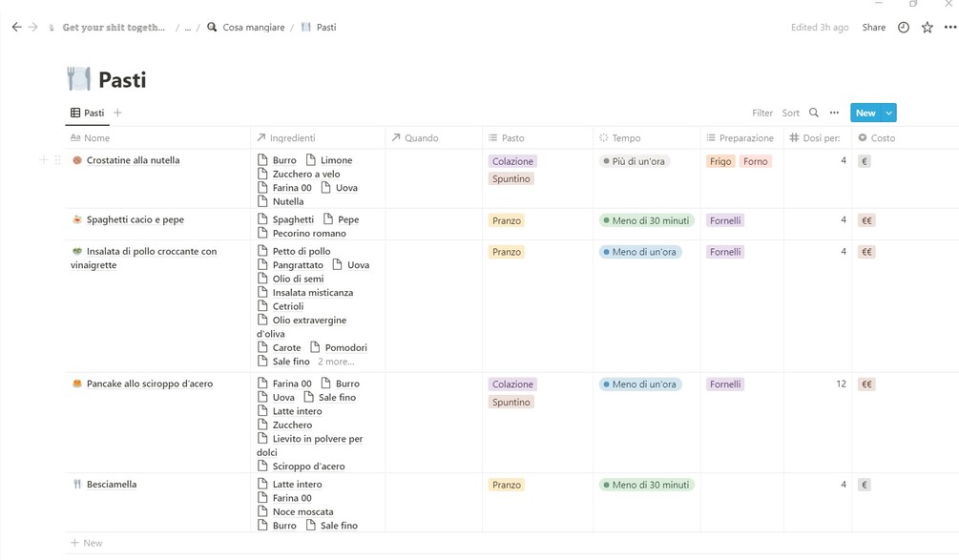Open the New button dropdown arrow
The height and width of the screenshot is (560, 959).
pyautogui.click(x=888, y=113)
